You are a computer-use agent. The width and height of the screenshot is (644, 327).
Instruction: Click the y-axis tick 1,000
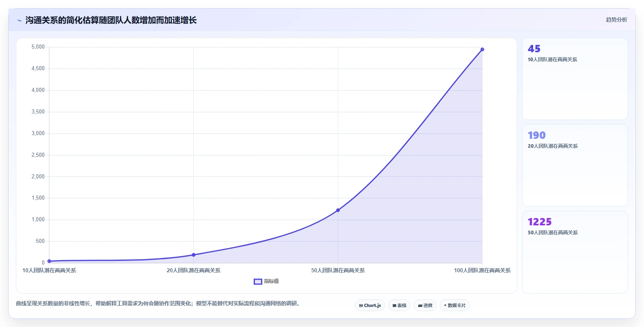click(x=38, y=220)
